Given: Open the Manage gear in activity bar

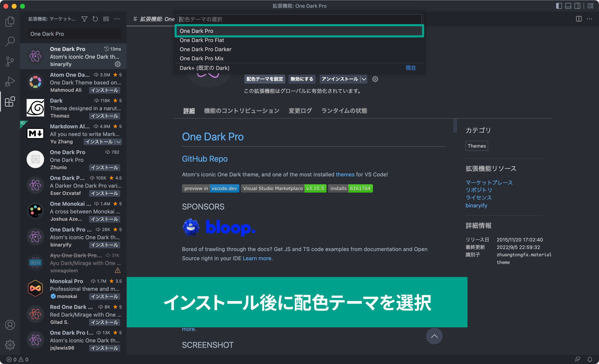Looking at the screenshot, I should coord(10,344).
